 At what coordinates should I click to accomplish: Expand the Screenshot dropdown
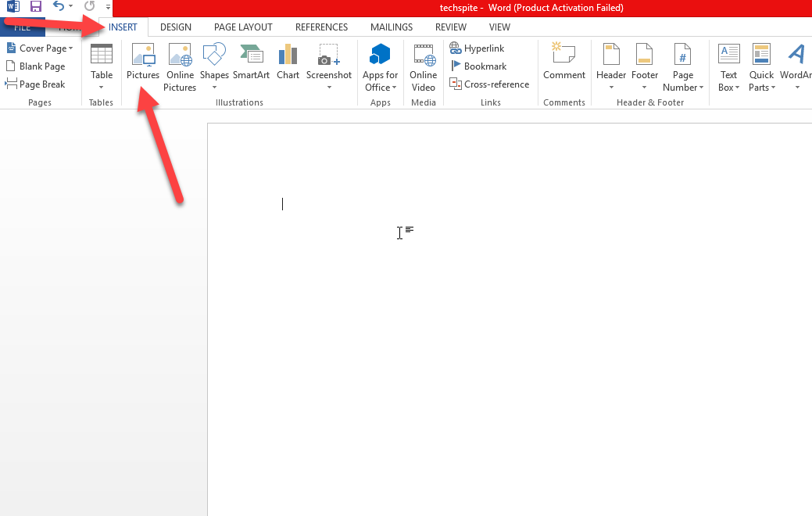coord(329,87)
